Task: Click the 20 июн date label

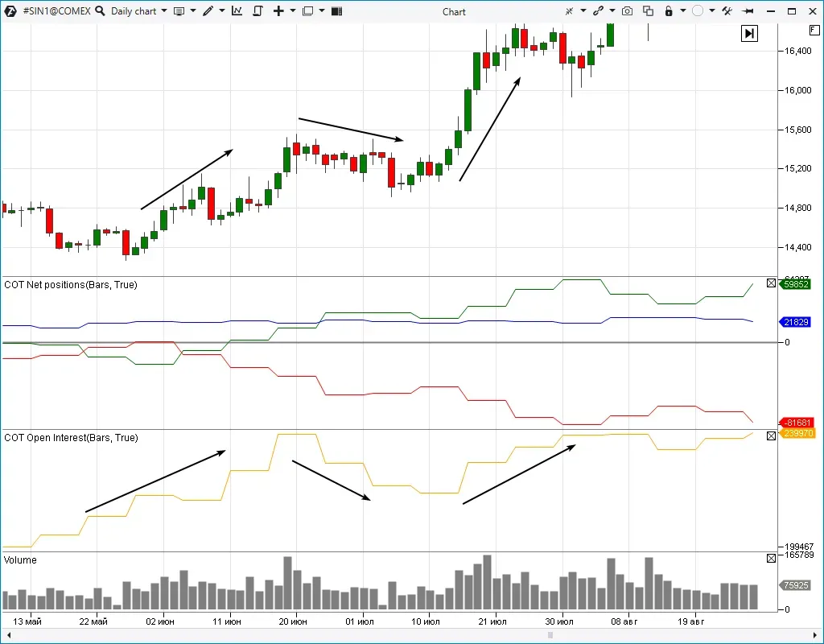Action: [x=293, y=622]
